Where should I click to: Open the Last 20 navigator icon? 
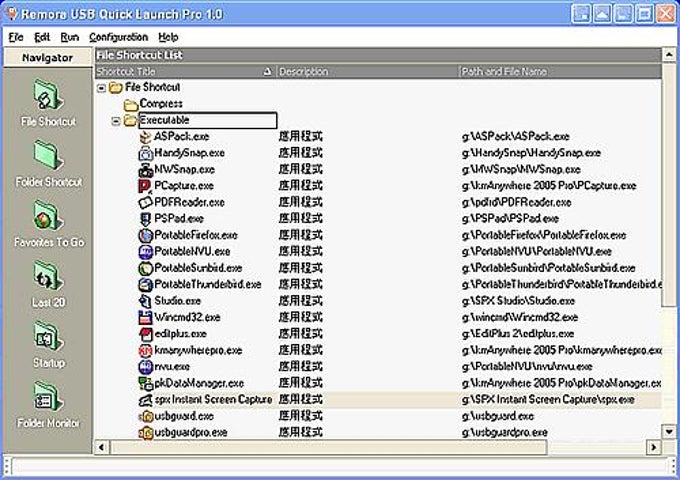coord(48,276)
